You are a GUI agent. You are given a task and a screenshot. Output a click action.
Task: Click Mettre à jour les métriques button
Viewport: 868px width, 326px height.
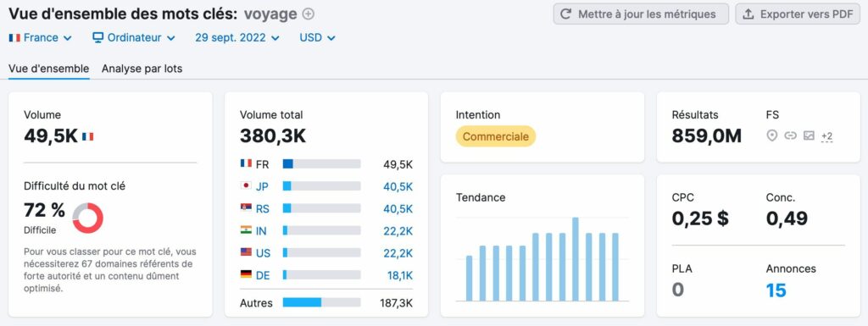pos(641,14)
